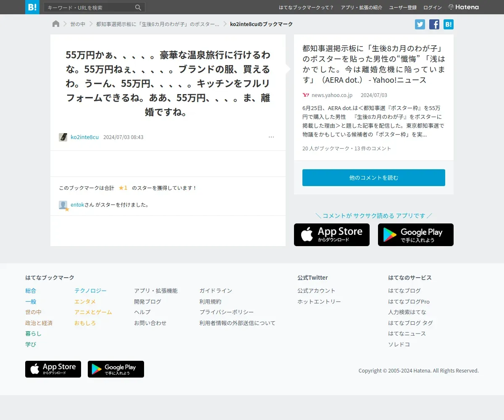Open 公式アカウント Twitter link
Screen dimensions: 504x420
[316, 291]
